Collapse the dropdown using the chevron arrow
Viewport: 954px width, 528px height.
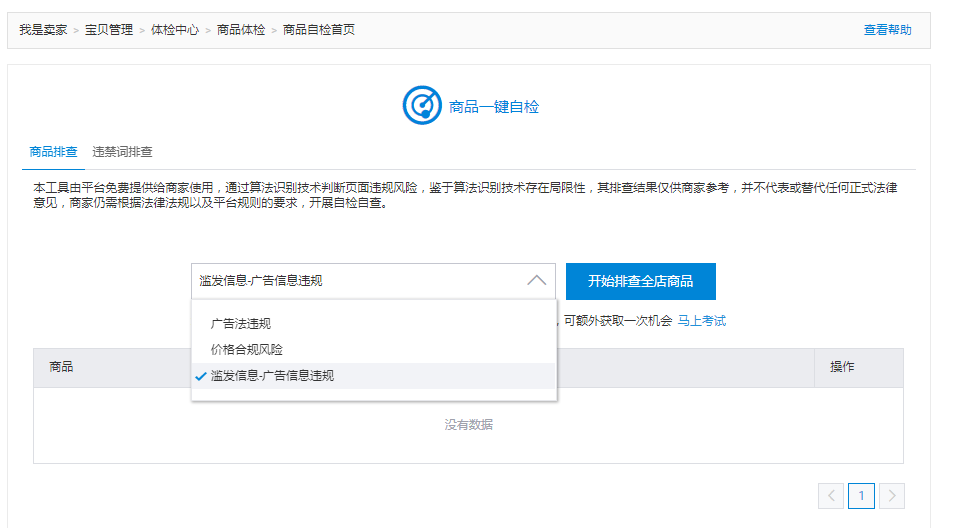click(537, 281)
